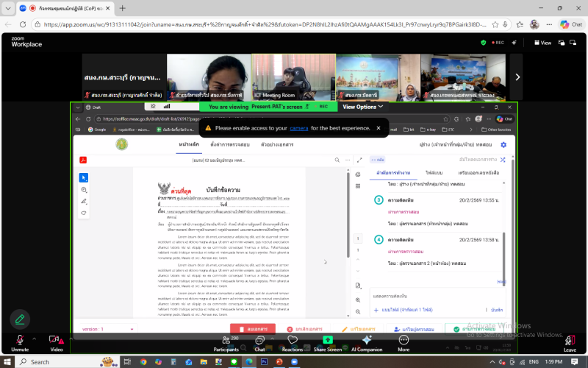Screen dimensions: 588x368
Task: Show next participant videos with arrow
Action: pyautogui.click(x=517, y=77)
